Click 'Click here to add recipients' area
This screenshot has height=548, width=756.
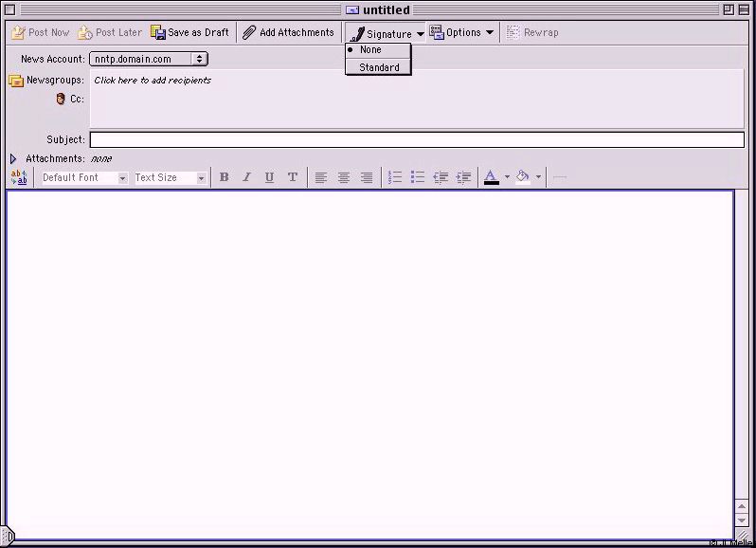153,80
